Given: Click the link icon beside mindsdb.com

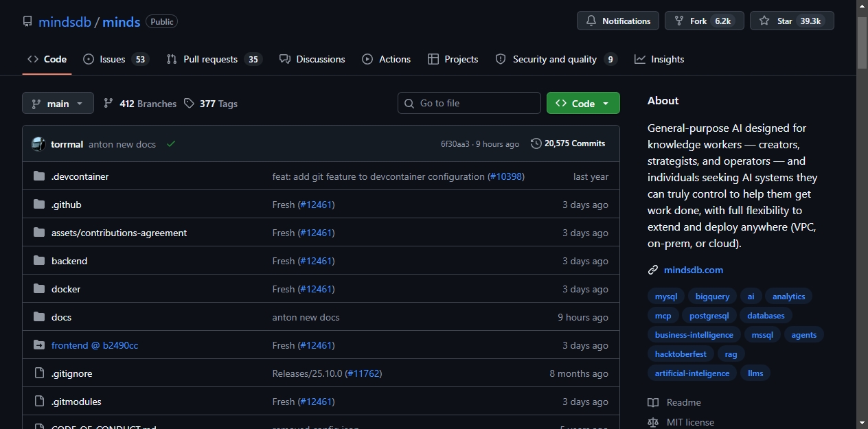Looking at the screenshot, I should click(653, 270).
